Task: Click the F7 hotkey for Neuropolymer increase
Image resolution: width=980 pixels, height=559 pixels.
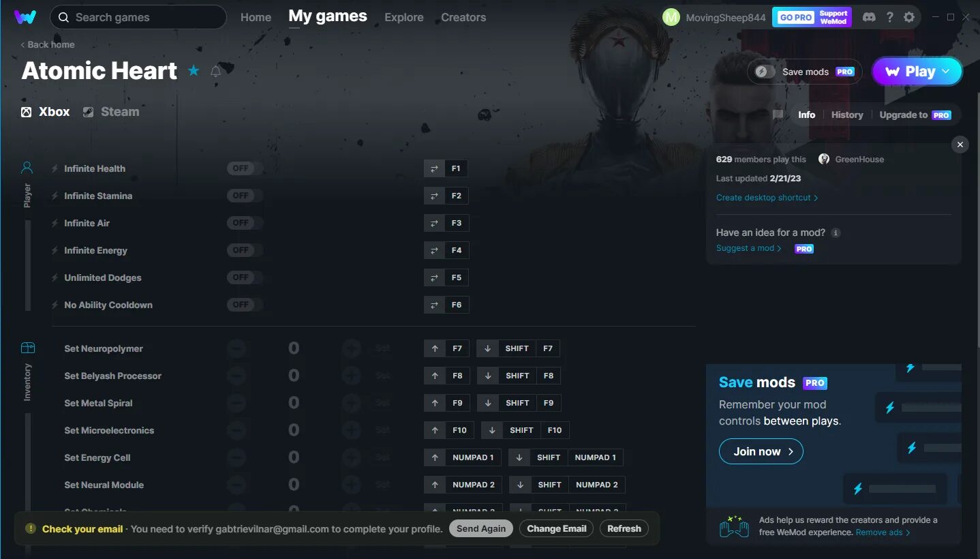Action: point(457,348)
